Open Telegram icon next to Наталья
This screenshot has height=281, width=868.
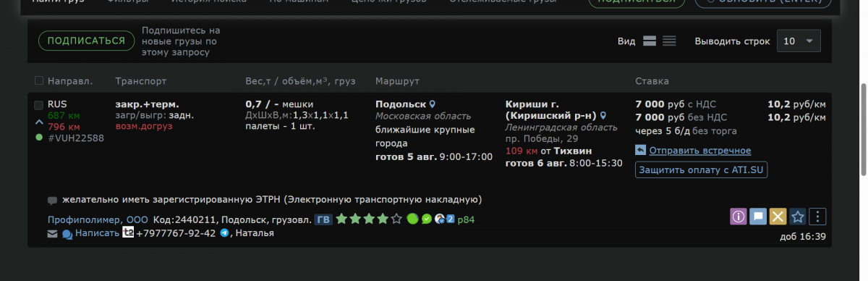click(x=224, y=233)
